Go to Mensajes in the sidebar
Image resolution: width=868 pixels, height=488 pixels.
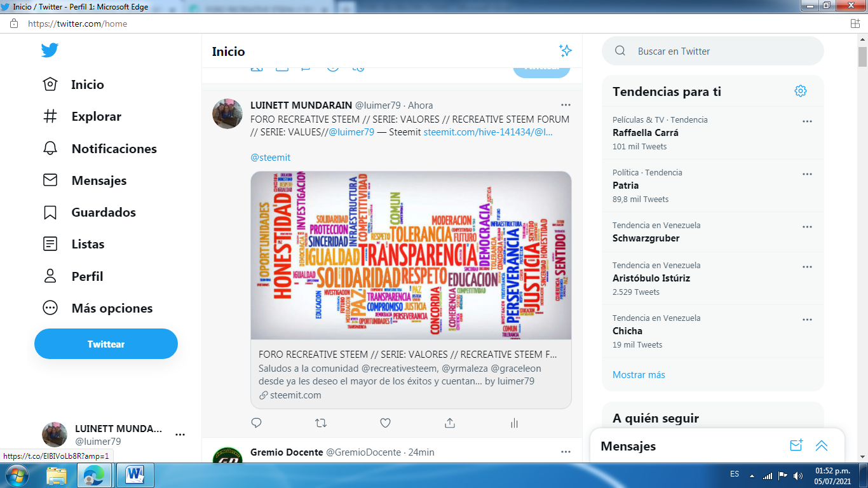pos(99,180)
